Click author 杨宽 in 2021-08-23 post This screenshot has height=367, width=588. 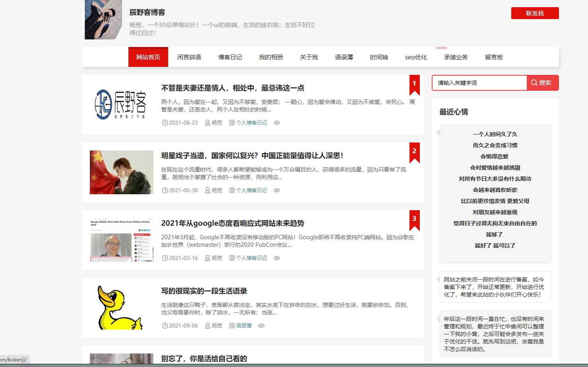click(x=217, y=123)
